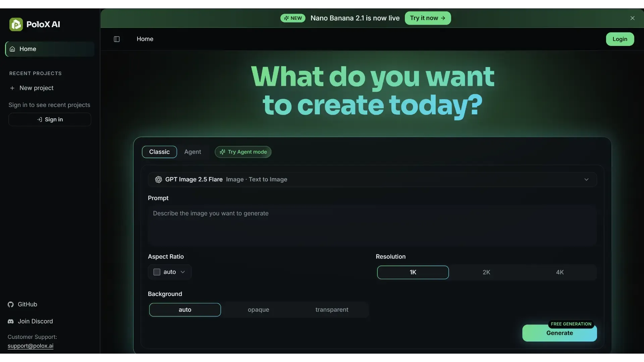This screenshot has width=644, height=362.
Task: Switch to the Agent tab
Action: point(193,152)
